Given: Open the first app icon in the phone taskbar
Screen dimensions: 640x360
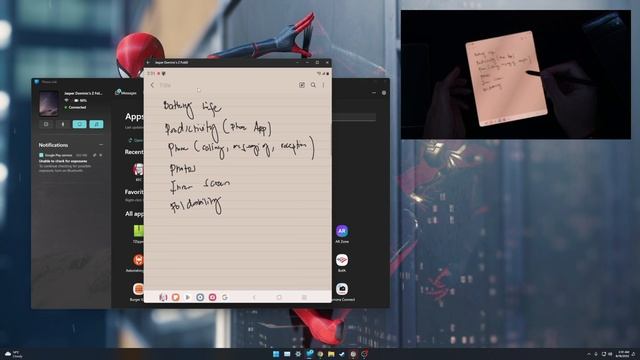Looking at the screenshot, I should pyautogui.click(x=163, y=297).
